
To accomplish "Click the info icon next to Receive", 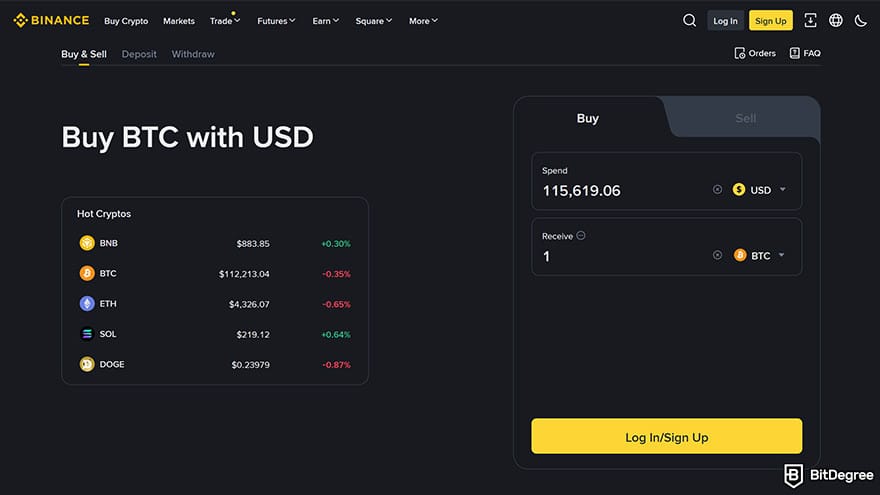I will (x=581, y=236).
